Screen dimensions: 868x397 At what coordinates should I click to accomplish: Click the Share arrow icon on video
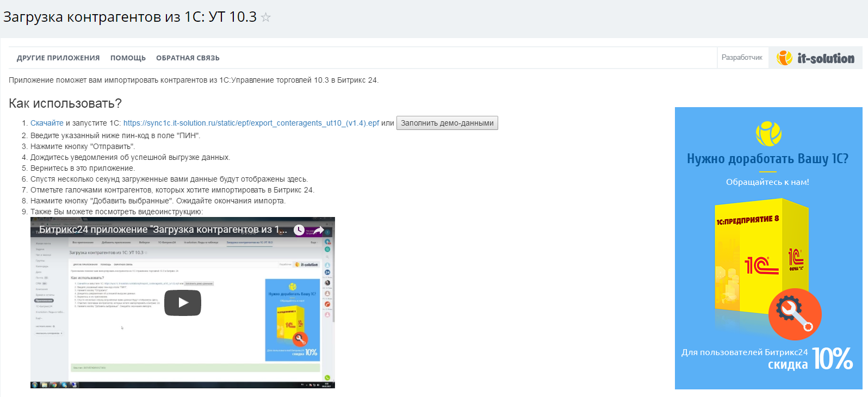pyautogui.click(x=319, y=230)
